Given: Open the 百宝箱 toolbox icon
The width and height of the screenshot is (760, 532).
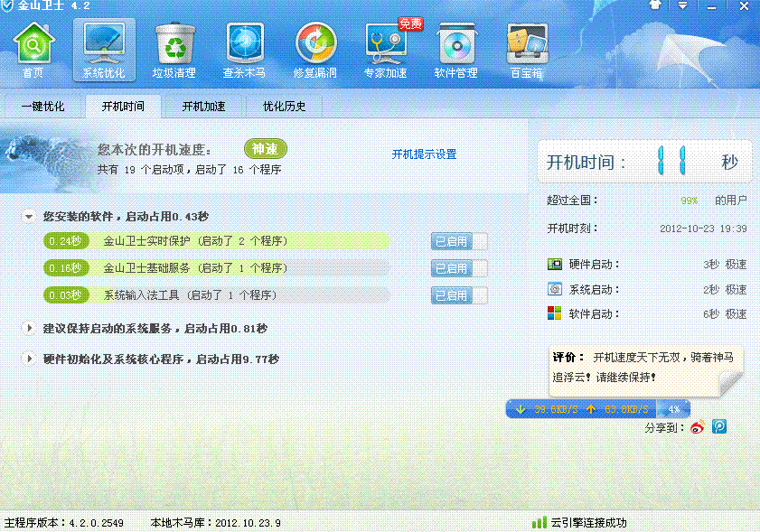Looking at the screenshot, I should [x=527, y=50].
